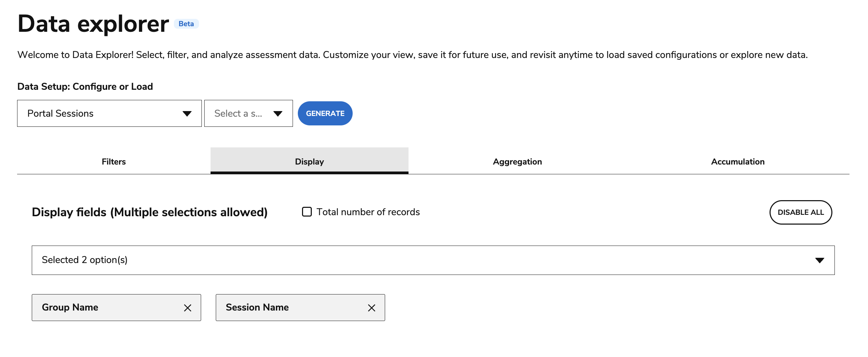Select the Display tab
Viewport: 868px width, 357px height.
(309, 161)
